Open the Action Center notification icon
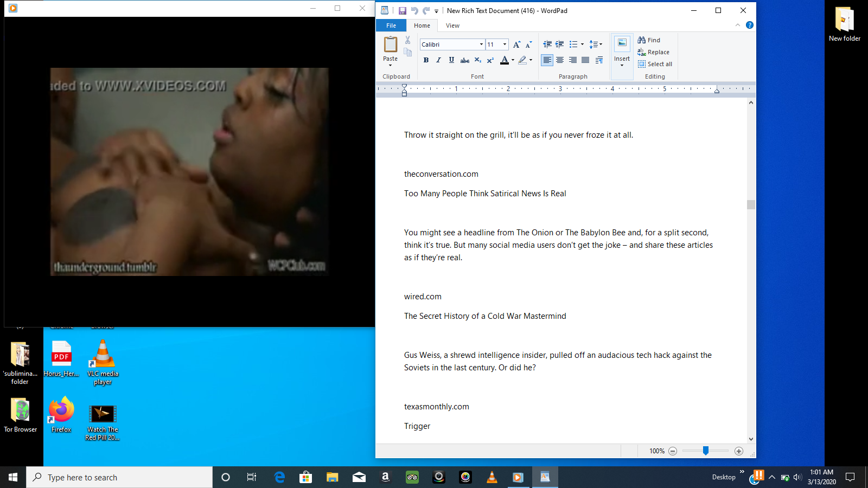Screen dimensions: 868x488 click(x=850, y=477)
